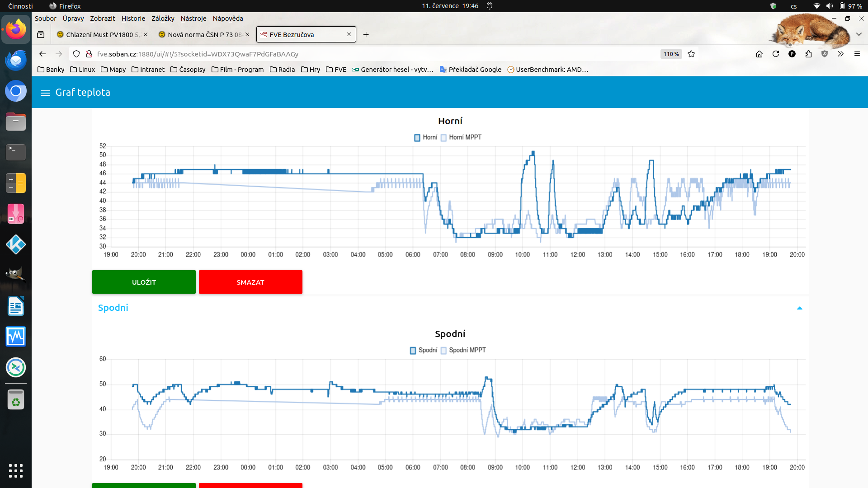
Task: Open the Záložky menu
Action: click(x=163, y=19)
